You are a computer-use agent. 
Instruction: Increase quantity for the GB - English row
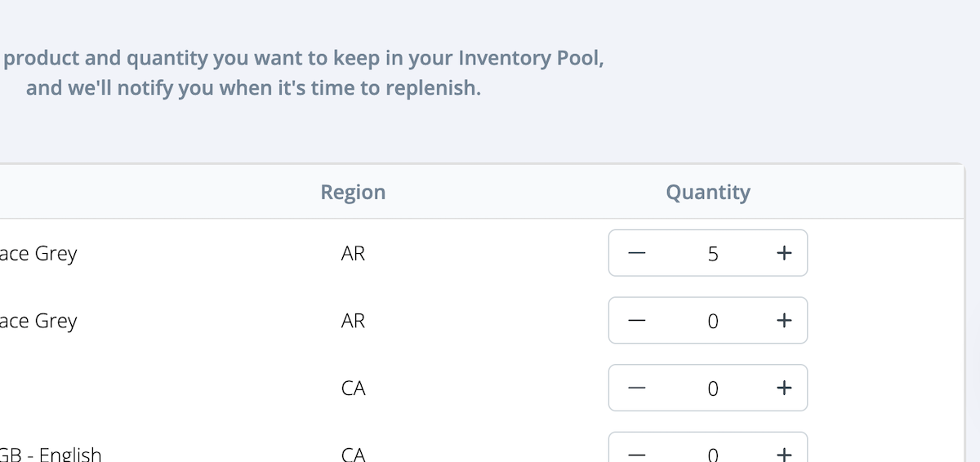tap(784, 454)
